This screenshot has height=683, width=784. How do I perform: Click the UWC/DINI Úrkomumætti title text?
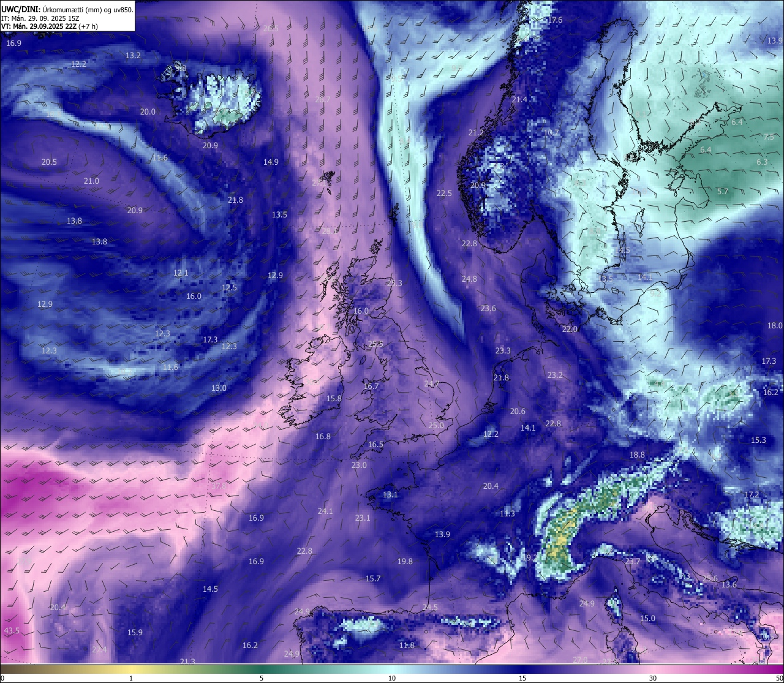pyautogui.click(x=67, y=9)
